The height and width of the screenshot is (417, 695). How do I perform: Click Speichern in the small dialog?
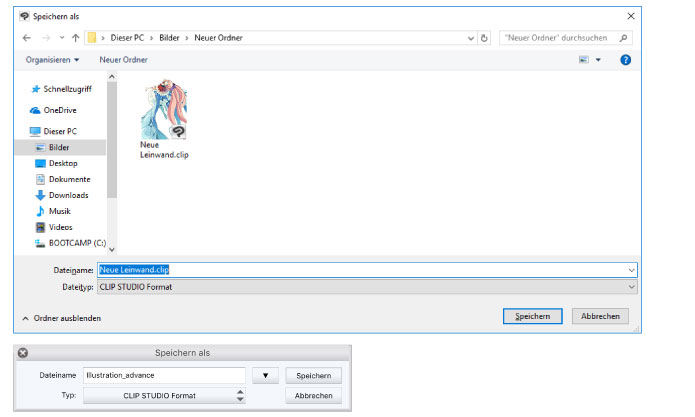point(313,376)
